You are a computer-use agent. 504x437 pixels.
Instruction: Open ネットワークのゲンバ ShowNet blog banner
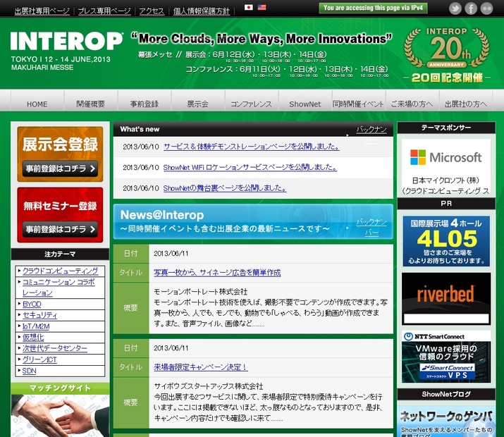[446, 422]
